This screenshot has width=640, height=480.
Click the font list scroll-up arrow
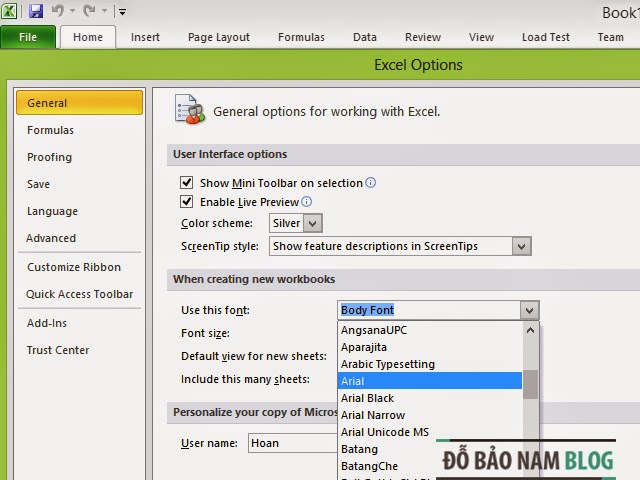click(x=530, y=330)
